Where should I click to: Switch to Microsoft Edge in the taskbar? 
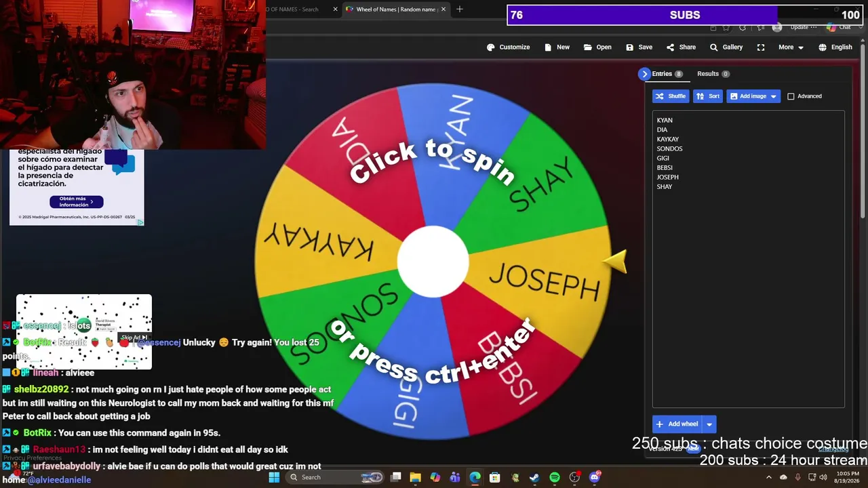coord(475,477)
